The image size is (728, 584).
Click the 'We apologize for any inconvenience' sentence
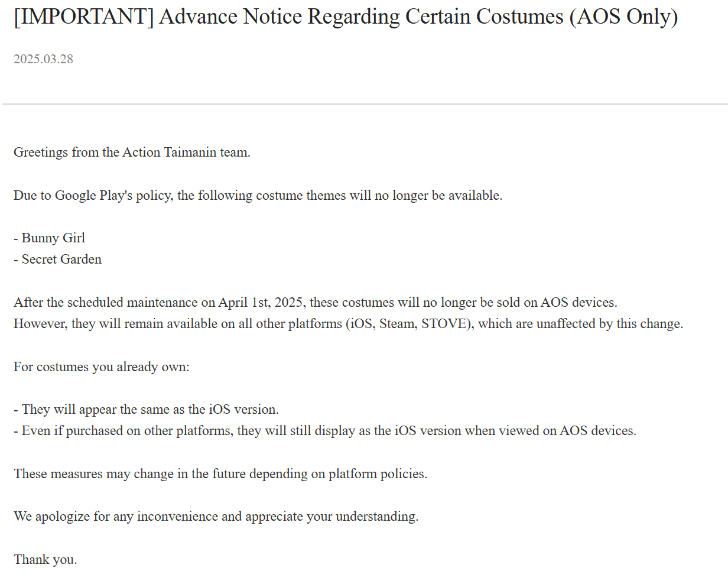[x=216, y=517]
